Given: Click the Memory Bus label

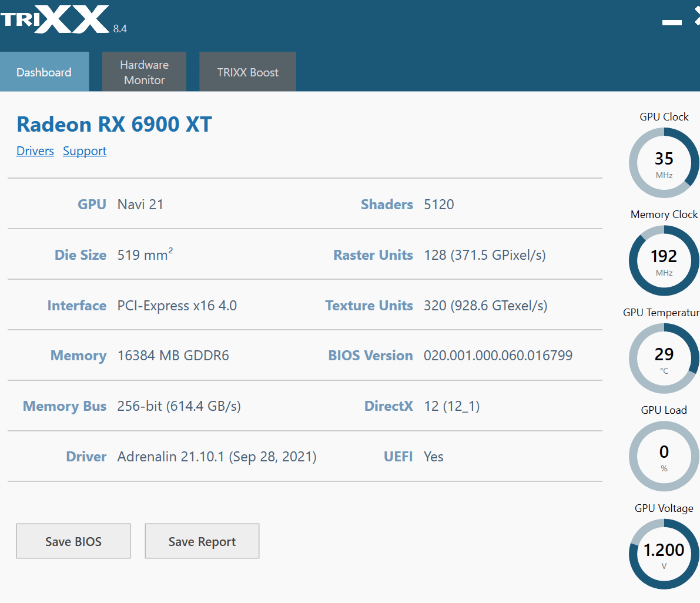Looking at the screenshot, I should (x=65, y=406).
